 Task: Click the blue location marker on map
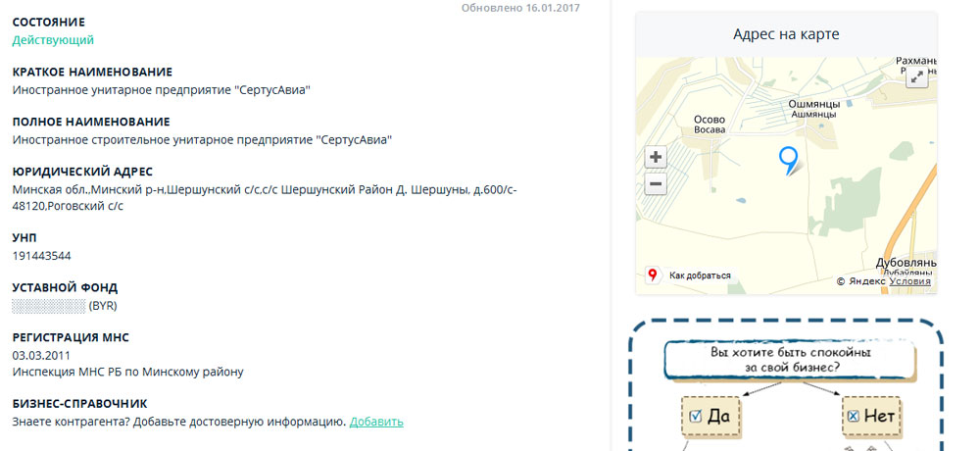(788, 160)
